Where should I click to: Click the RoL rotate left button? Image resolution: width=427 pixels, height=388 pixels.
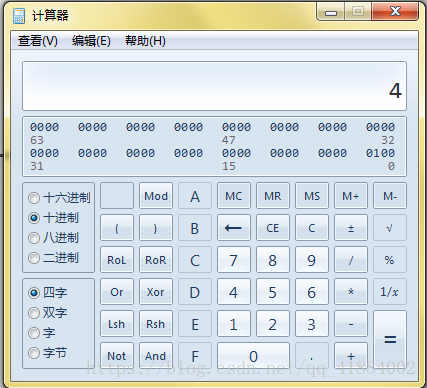tap(117, 260)
